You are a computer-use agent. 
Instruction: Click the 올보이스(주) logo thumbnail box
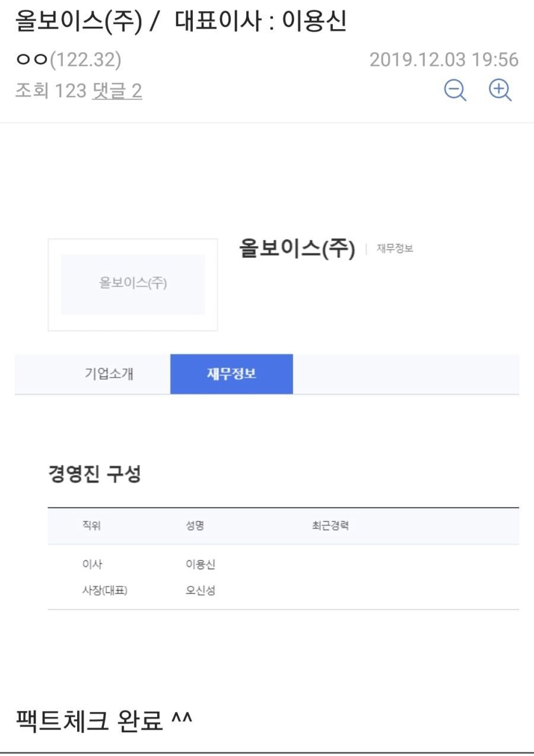pos(133,285)
